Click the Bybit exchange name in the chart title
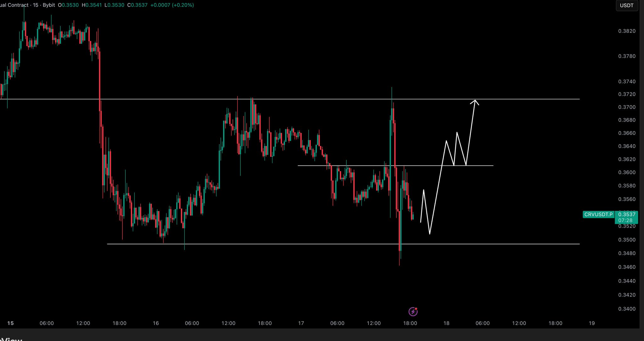Image resolution: width=644 pixels, height=341 pixels. (x=48, y=5)
